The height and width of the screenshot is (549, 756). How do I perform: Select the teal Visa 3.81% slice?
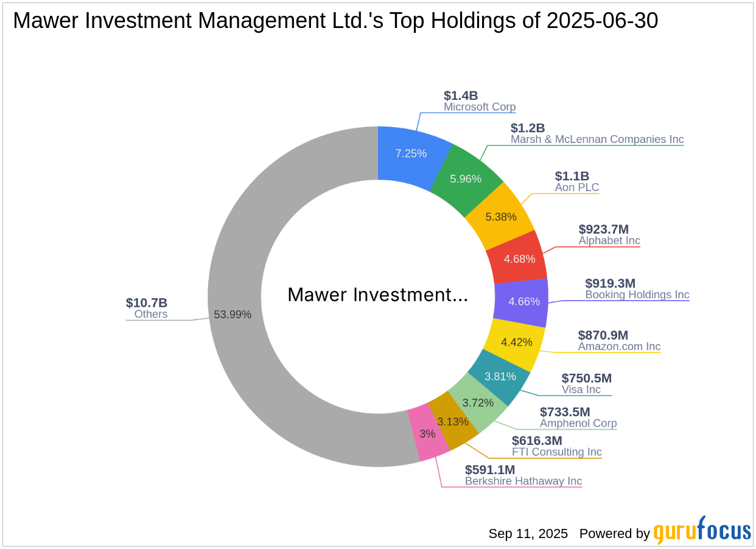click(x=500, y=377)
